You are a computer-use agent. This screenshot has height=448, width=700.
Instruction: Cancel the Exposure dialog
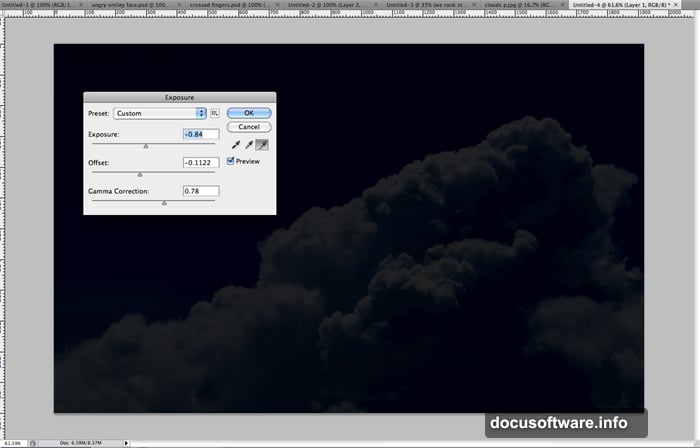click(249, 127)
